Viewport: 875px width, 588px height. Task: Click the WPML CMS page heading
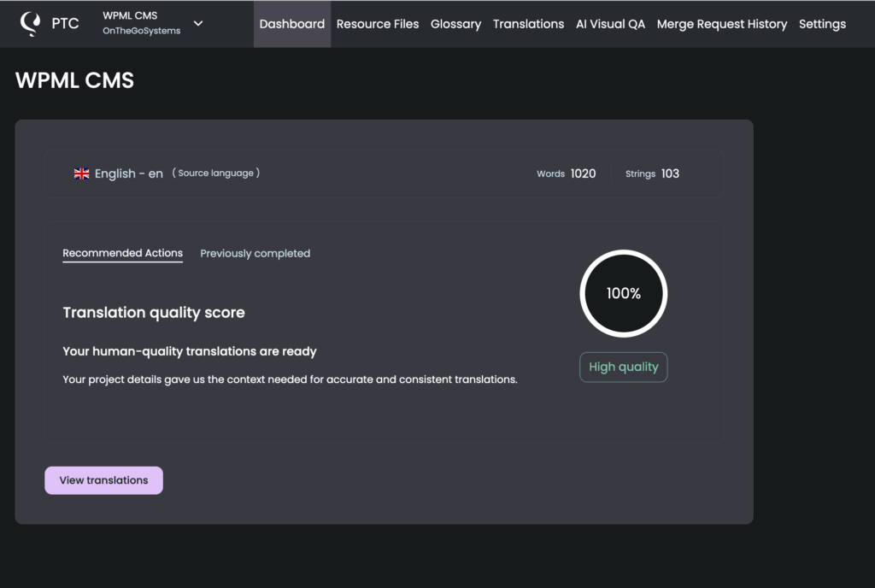tap(75, 80)
